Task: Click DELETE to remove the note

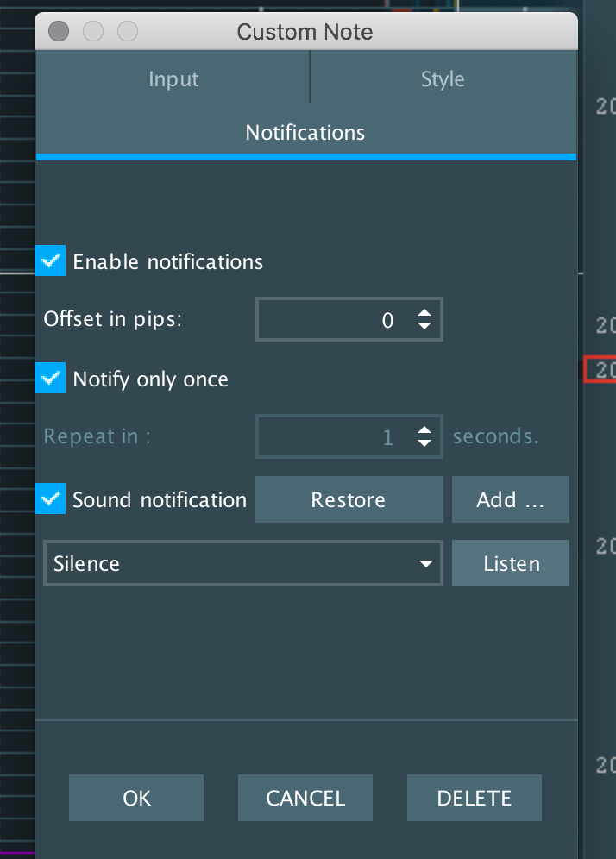Action: pyautogui.click(x=474, y=798)
